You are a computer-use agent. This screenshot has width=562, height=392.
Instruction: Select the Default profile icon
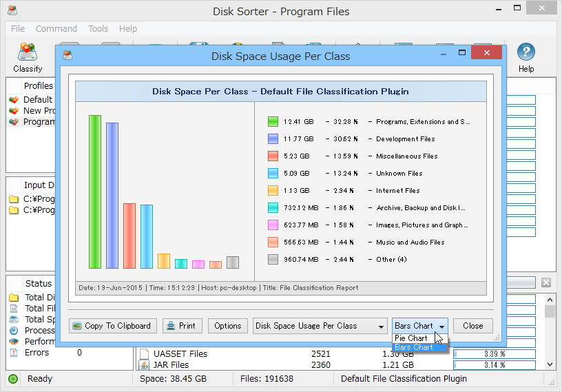click(14, 100)
